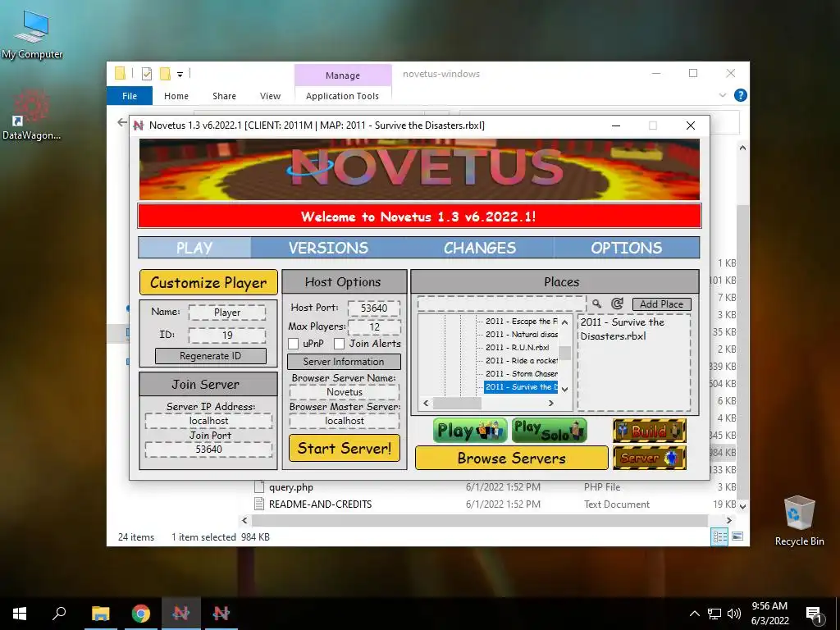This screenshot has width=840, height=630.
Task: Click the Max Players field
Action: [x=374, y=326]
